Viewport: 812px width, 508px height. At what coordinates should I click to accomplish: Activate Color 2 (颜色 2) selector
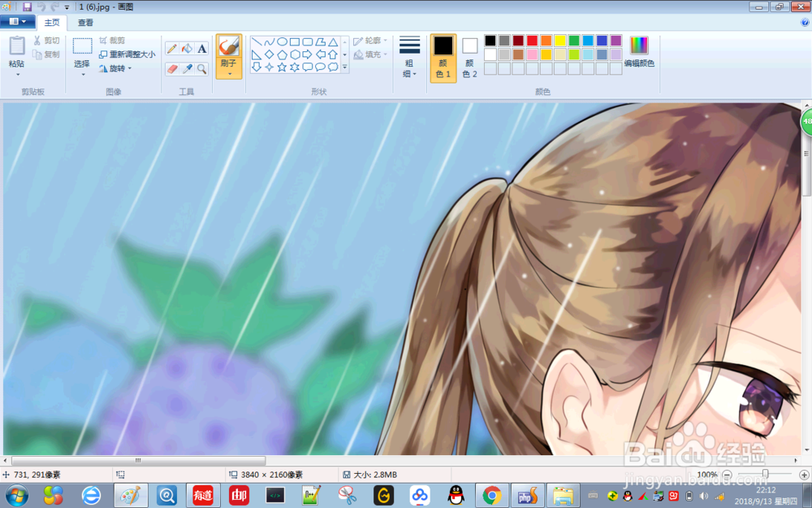coord(469,58)
